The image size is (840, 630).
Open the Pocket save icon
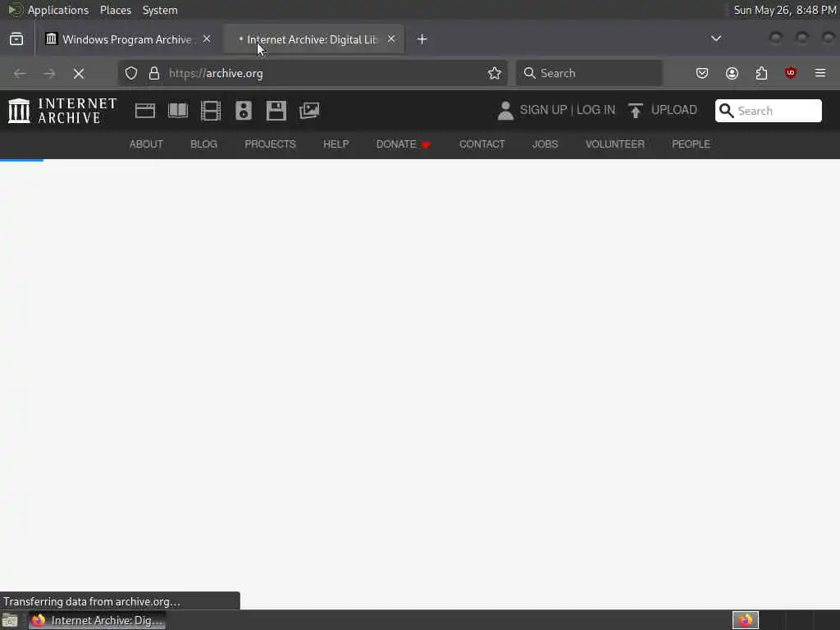[702, 73]
